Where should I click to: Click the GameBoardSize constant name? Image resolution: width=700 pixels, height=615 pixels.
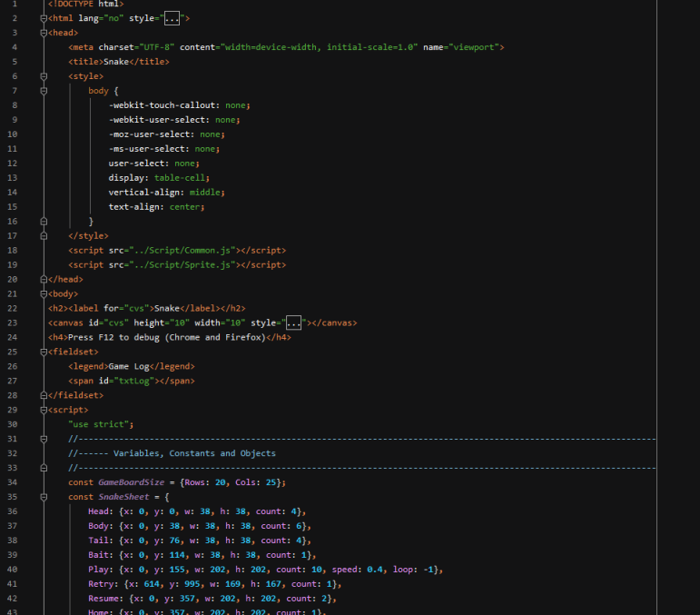point(132,482)
